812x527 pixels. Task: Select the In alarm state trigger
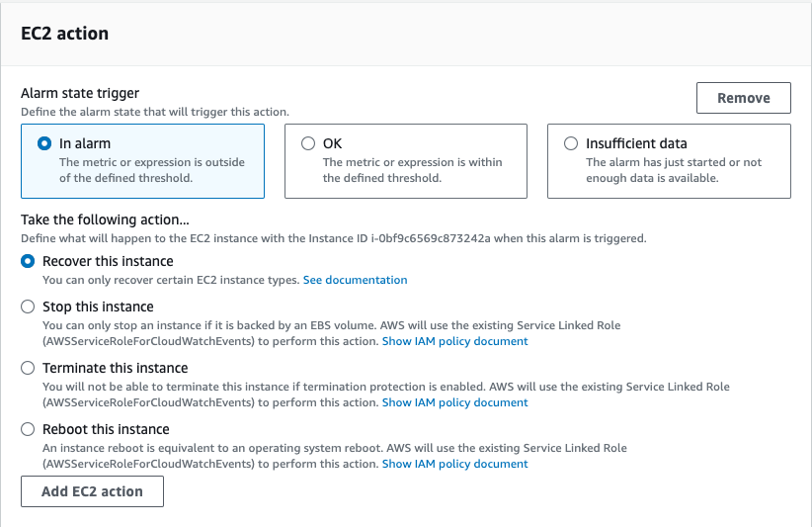[44, 143]
